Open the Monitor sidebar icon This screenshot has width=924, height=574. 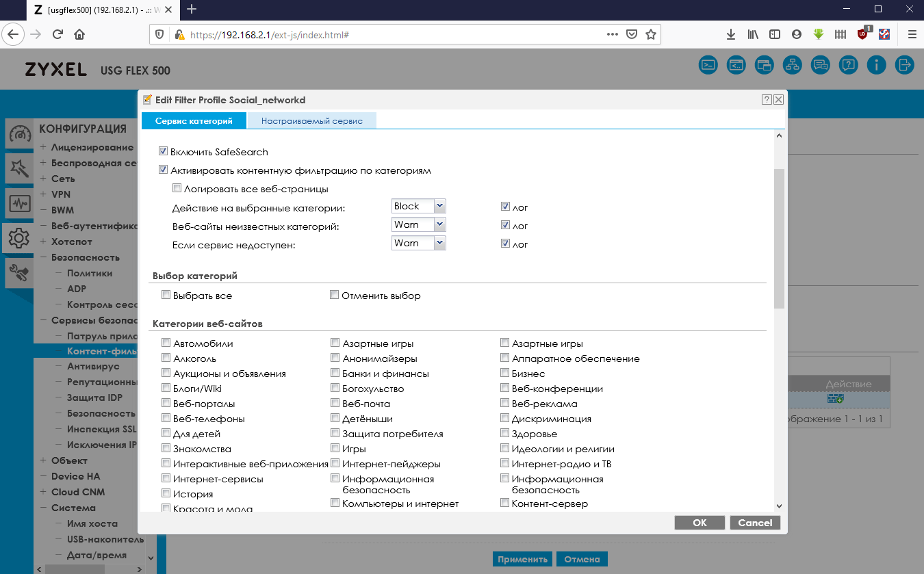tap(19, 203)
